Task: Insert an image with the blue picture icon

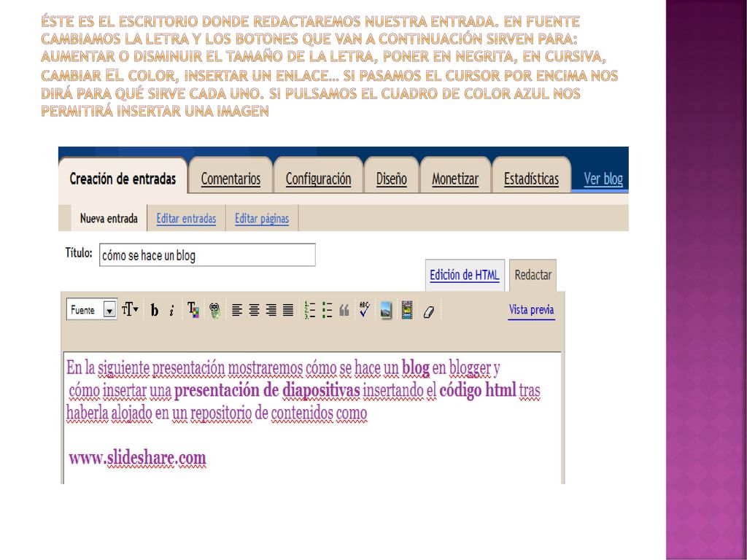Action: coord(386,310)
